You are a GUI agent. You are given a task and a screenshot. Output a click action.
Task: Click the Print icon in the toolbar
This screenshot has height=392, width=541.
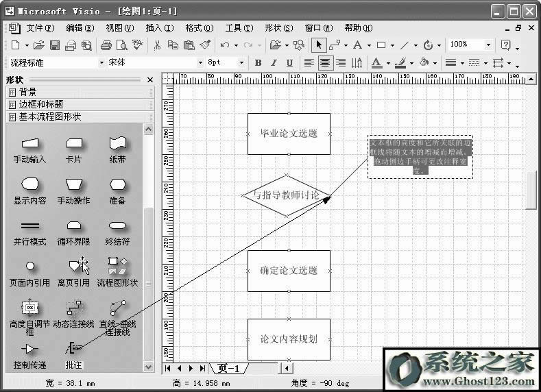coord(106,45)
